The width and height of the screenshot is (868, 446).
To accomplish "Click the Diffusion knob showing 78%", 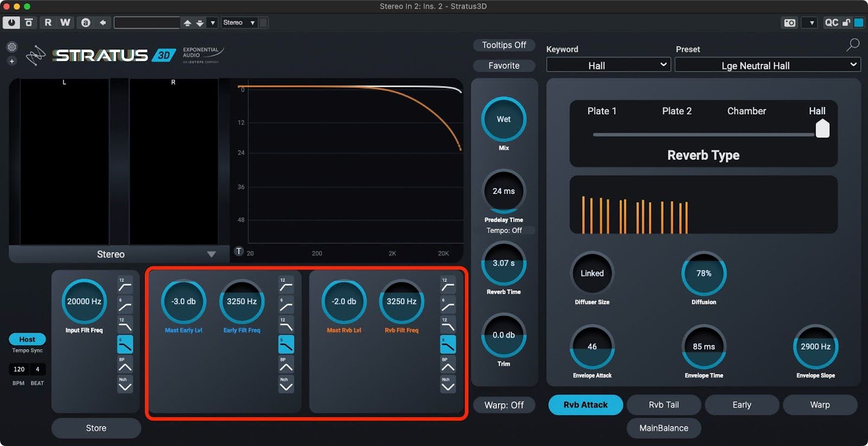I will pos(704,274).
